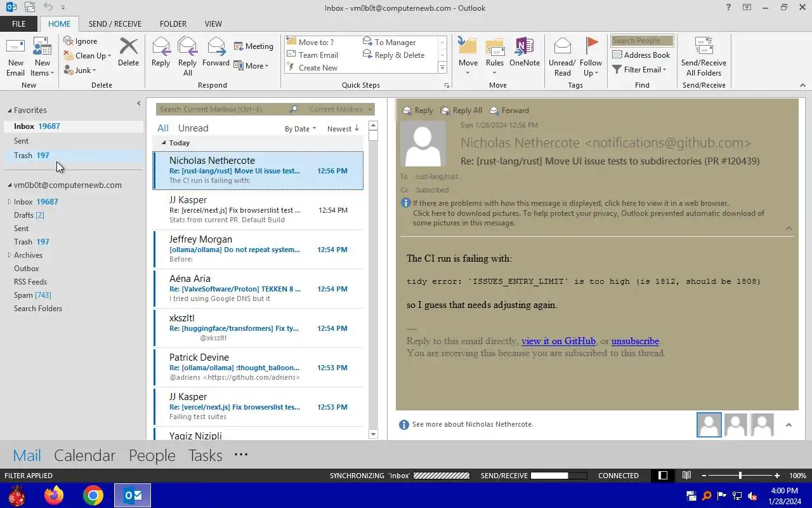The width and height of the screenshot is (812, 508).
Task: Click the unsubscribe link
Action: tap(635, 341)
